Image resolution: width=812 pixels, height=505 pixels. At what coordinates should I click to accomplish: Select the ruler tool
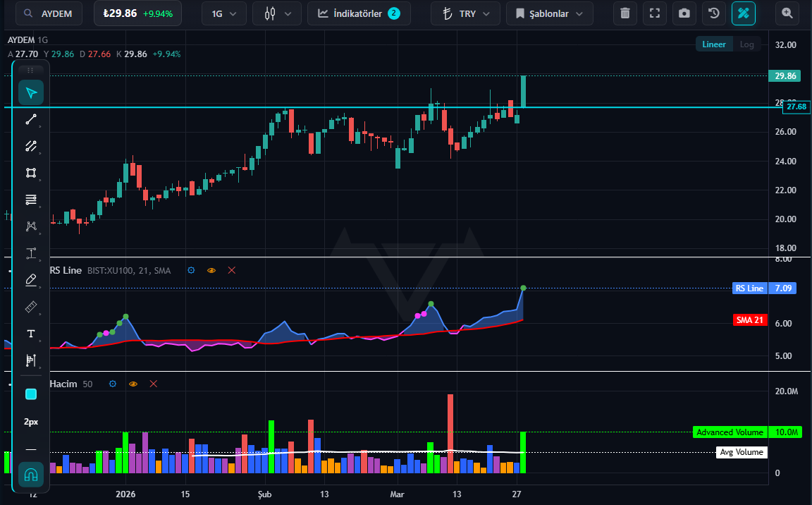pyautogui.click(x=31, y=307)
